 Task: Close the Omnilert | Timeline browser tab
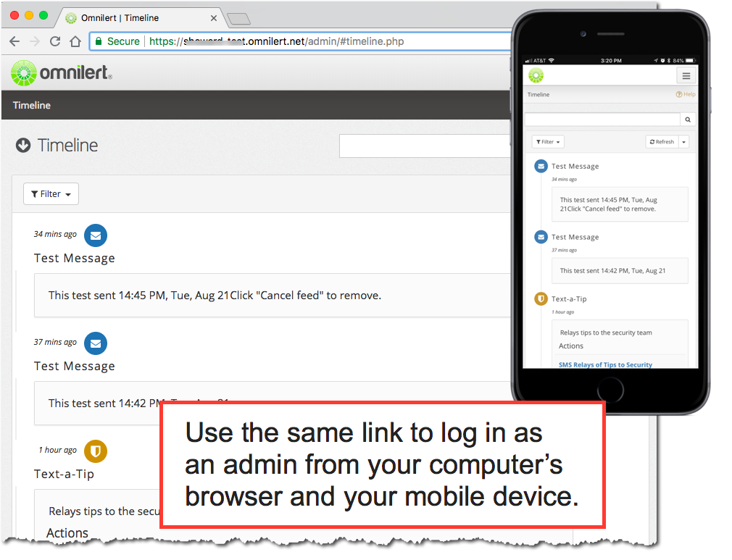pyautogui.click(x=214, y=18)
